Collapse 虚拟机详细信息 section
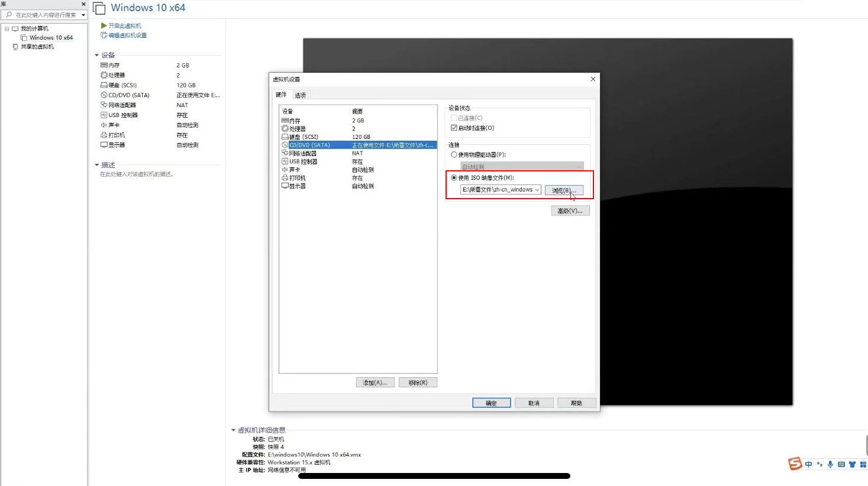868x486 pixels. click(233, 430)
